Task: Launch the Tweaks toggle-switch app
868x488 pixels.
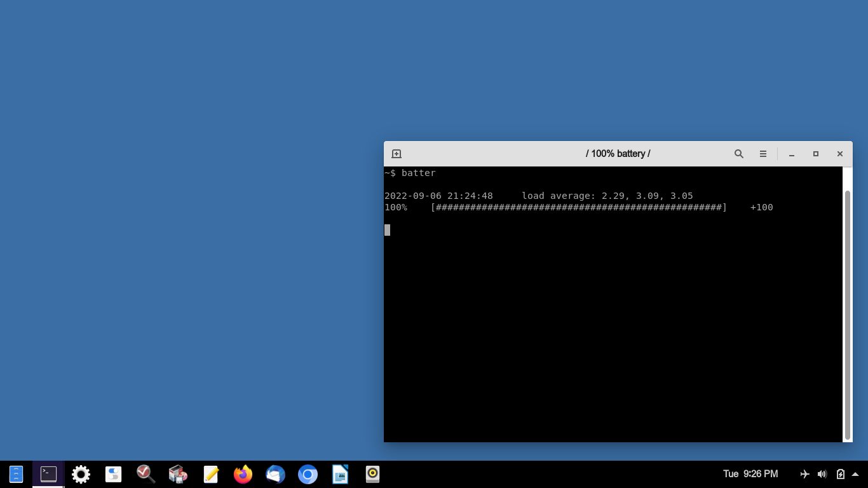Action: pyautogui.click(x=113, y=474)
